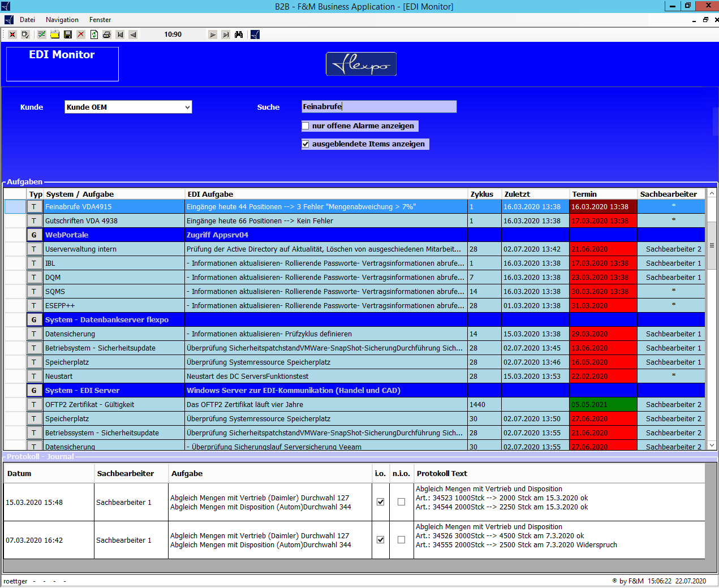Select the 'ESEPP++' task cell

114,306
